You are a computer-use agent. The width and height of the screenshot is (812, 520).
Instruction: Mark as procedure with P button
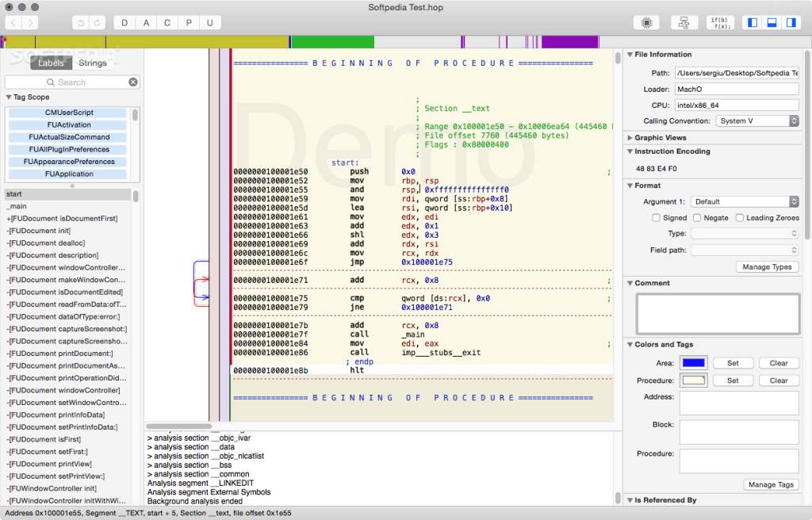pos(189,23)
